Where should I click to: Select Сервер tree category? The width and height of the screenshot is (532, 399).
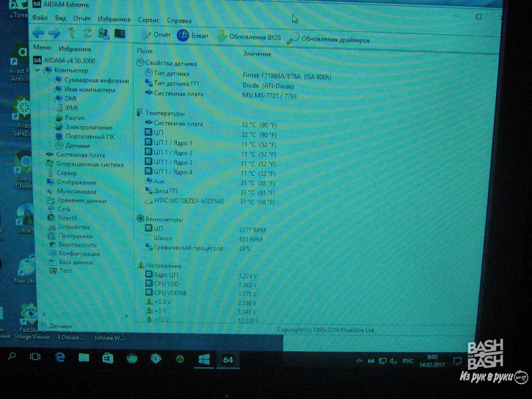(62, 173)
